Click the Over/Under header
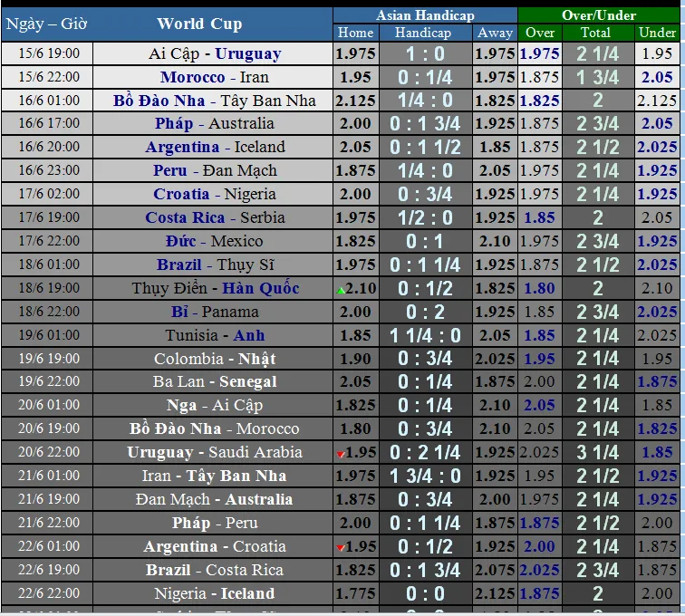Screen dimensions: 685x616 tap(599, 15)
